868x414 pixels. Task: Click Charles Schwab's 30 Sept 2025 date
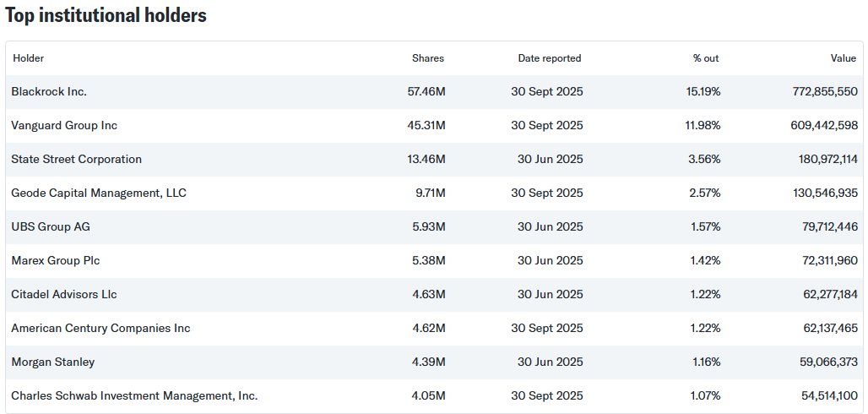tap(547, 396)
